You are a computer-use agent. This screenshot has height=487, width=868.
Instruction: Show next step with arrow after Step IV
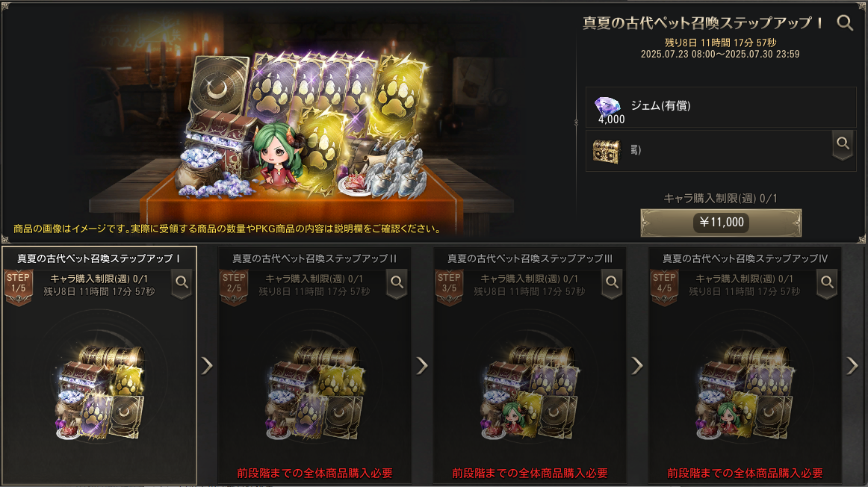[x=852, y=365]
